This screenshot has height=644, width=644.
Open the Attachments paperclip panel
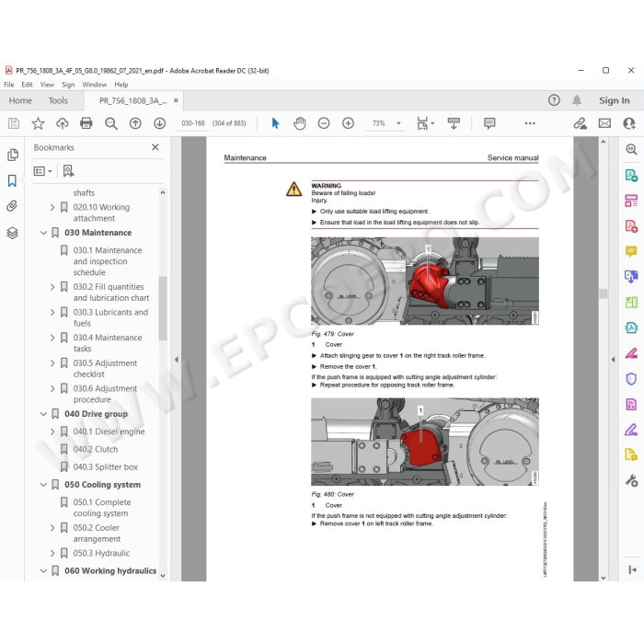pyautogui.click(x=12, y=206)
